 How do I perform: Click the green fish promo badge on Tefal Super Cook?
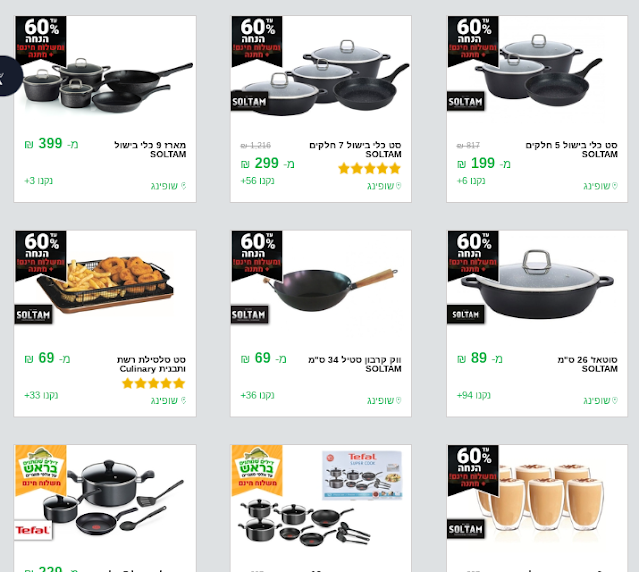257,470
